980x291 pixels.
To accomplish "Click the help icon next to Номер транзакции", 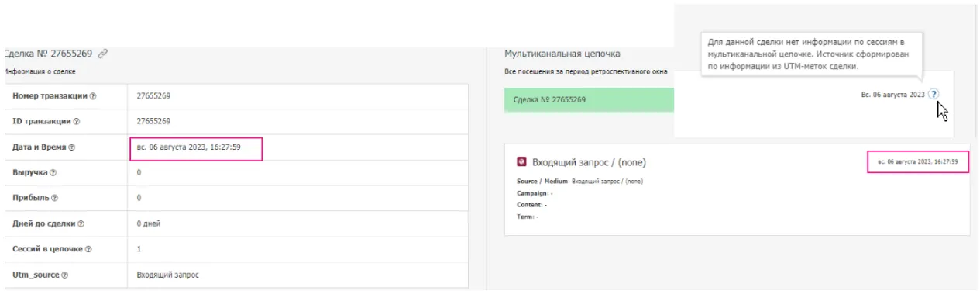I will click(x=93, y=96).
